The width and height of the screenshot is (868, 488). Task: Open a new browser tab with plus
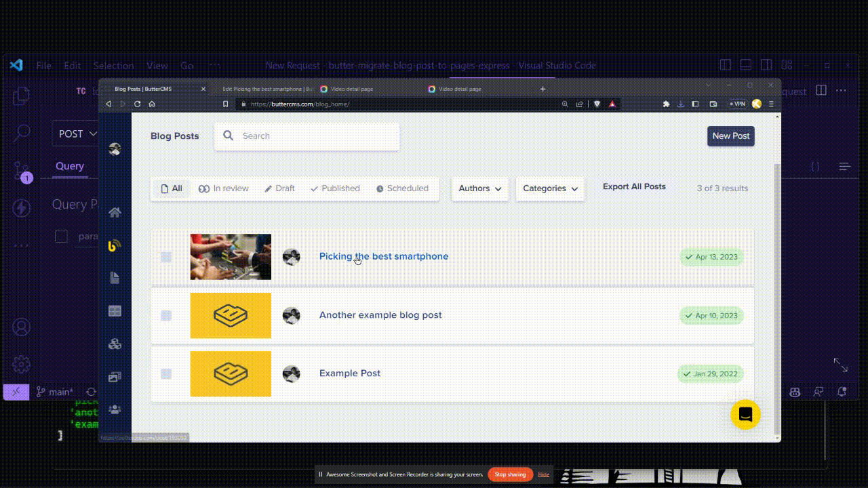point(542,89)
